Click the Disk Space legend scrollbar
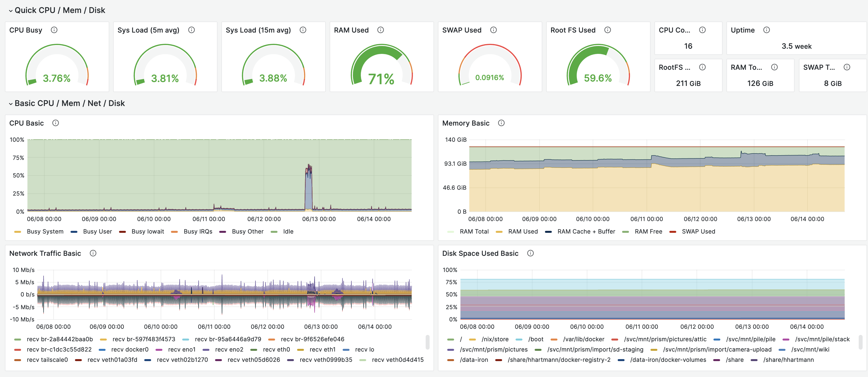 coord(860,342)
